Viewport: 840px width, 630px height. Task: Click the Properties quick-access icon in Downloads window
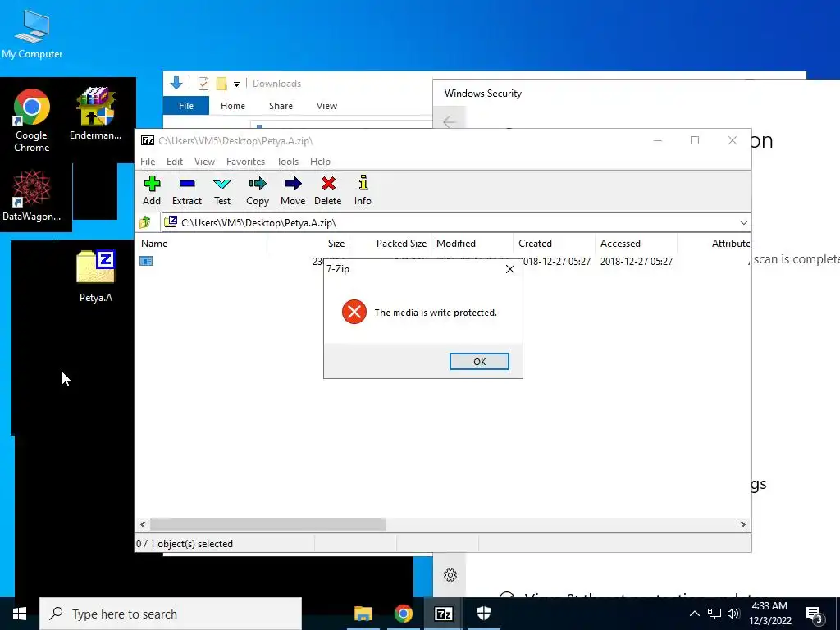pos(203,84)
